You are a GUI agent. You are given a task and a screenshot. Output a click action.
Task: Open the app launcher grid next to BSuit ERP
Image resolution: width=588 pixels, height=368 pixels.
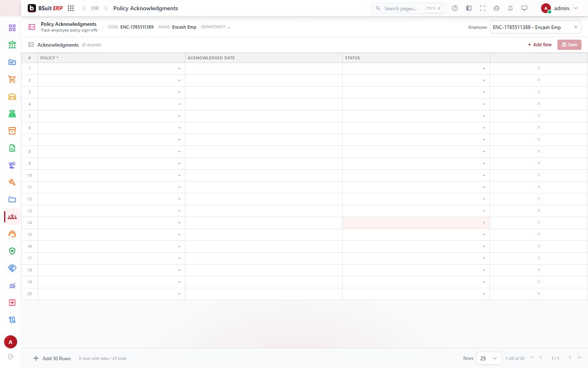[x=71, y=8]
